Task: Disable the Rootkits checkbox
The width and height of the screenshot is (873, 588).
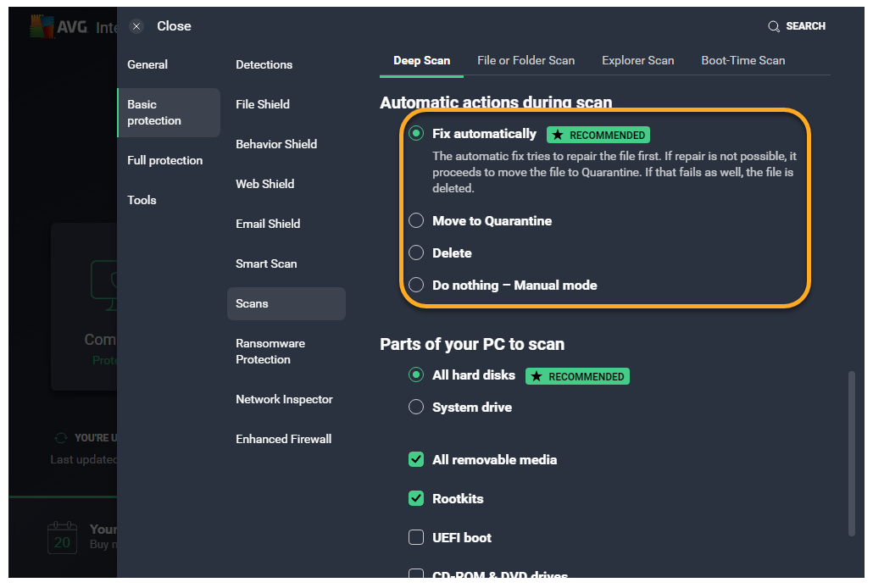Action: (x=416, y=499)
